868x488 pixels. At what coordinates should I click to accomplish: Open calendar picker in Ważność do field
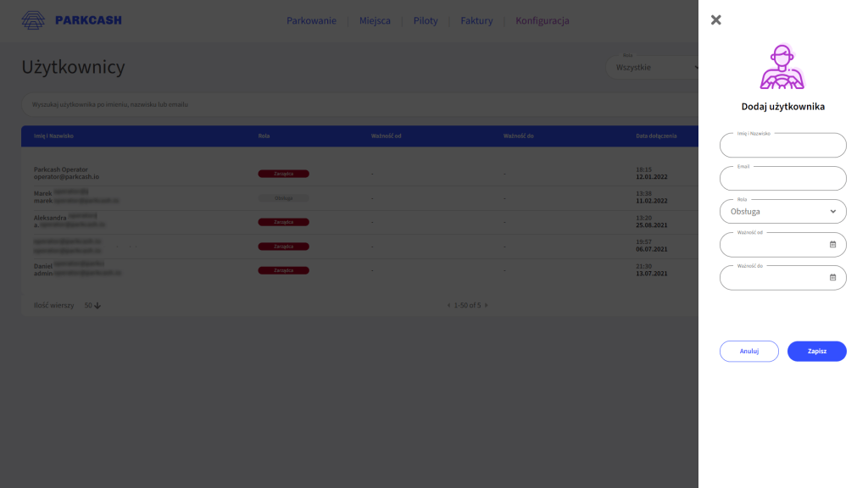pyautogui.click(x=832, y=278)
